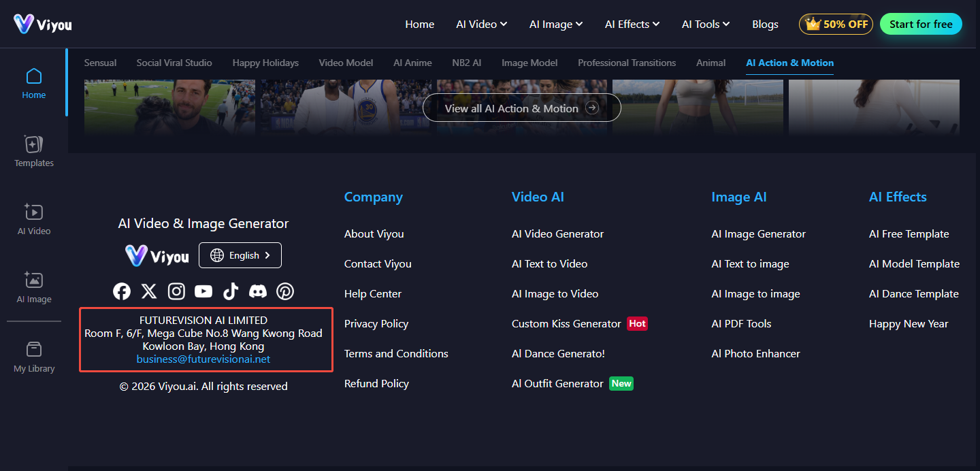
Task: Open AI Free Template link
Action: pyautogui.click(x=909, y=233)
